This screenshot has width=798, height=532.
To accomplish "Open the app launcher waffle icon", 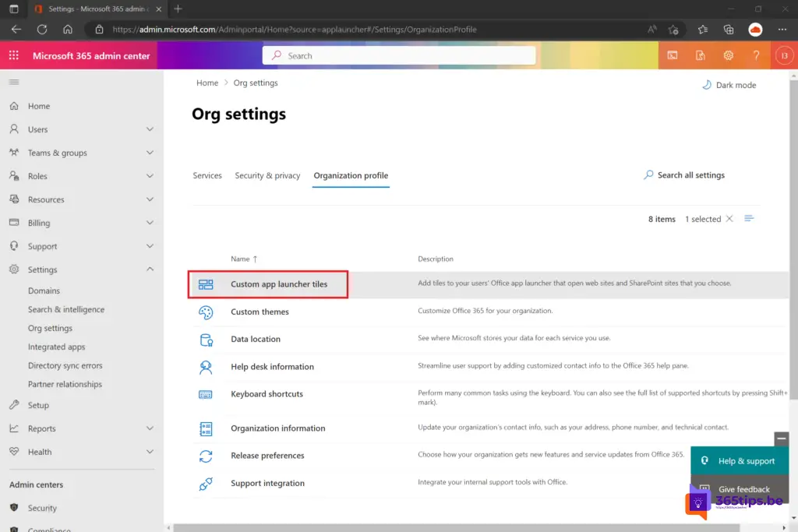I will coord(14,55).
